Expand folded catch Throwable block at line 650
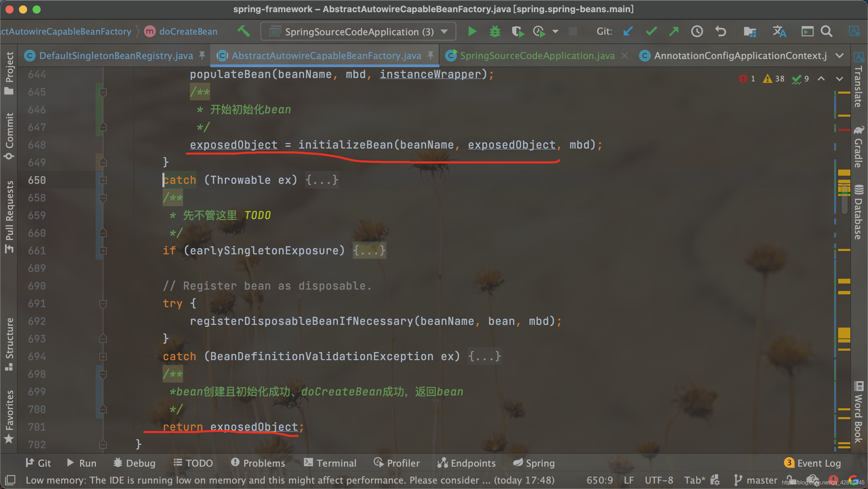This screenshot has width=868, height=489. (103, 180)
